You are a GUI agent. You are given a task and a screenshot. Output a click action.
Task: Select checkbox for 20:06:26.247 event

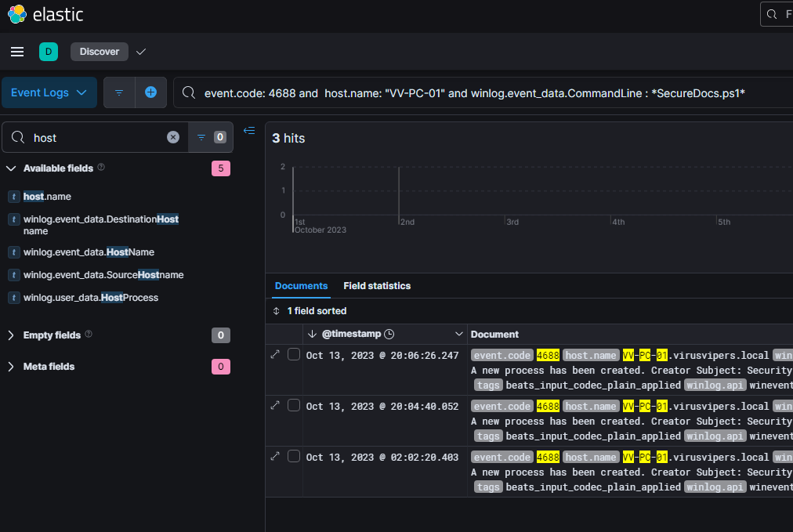point(294,355)
